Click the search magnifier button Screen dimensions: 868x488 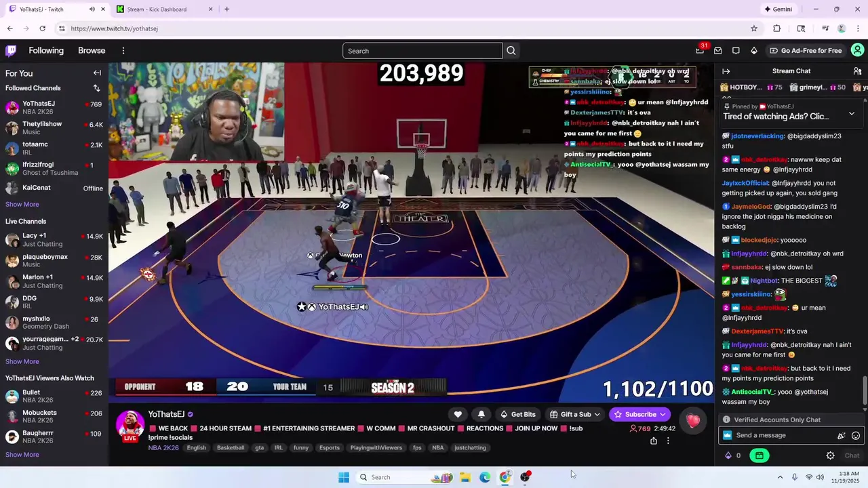point(511,51)
